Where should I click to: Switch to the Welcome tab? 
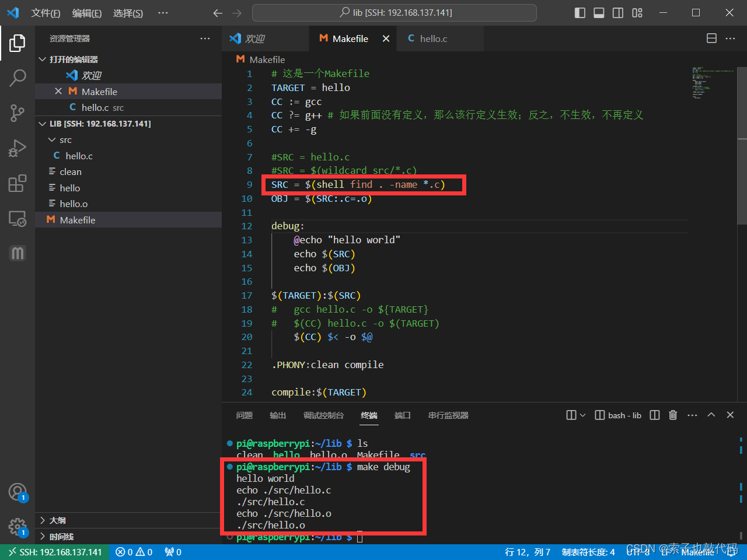tap(266, 38)
